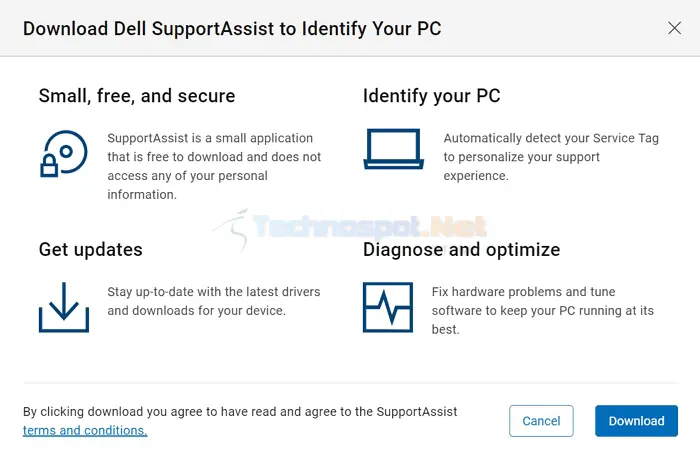Click the dialog title about Dell SupportAssist
Viewport: 700px width, 468px height.
[x=232, y=29]
